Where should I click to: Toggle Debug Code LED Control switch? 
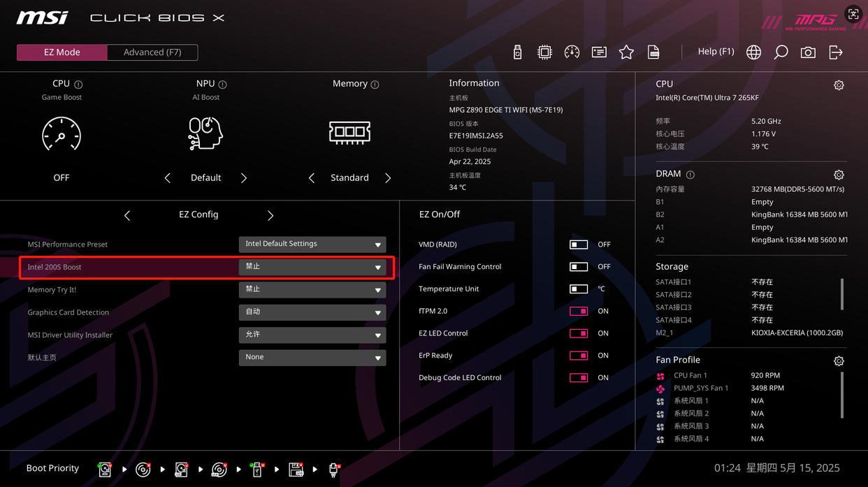pyautogui.click(x=579, y=378)
